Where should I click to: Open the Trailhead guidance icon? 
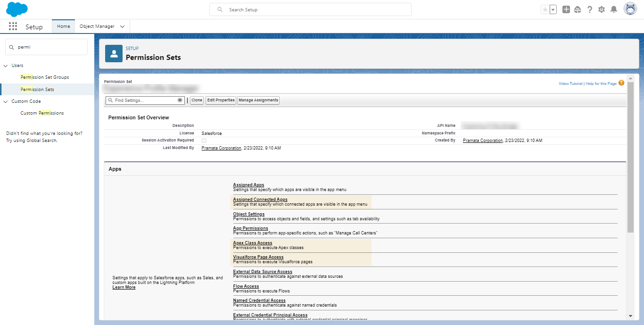pyautogui.click(x=578, y=9)
